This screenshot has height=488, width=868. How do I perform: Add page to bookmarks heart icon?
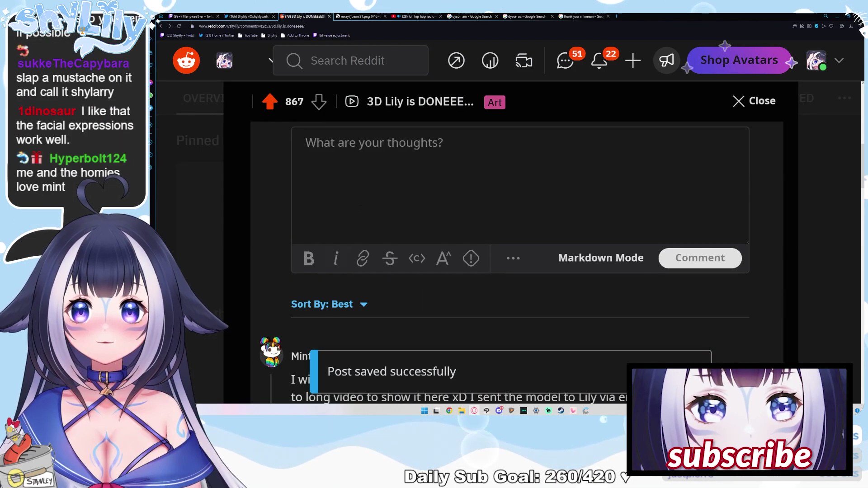click(x=831, y=26)
